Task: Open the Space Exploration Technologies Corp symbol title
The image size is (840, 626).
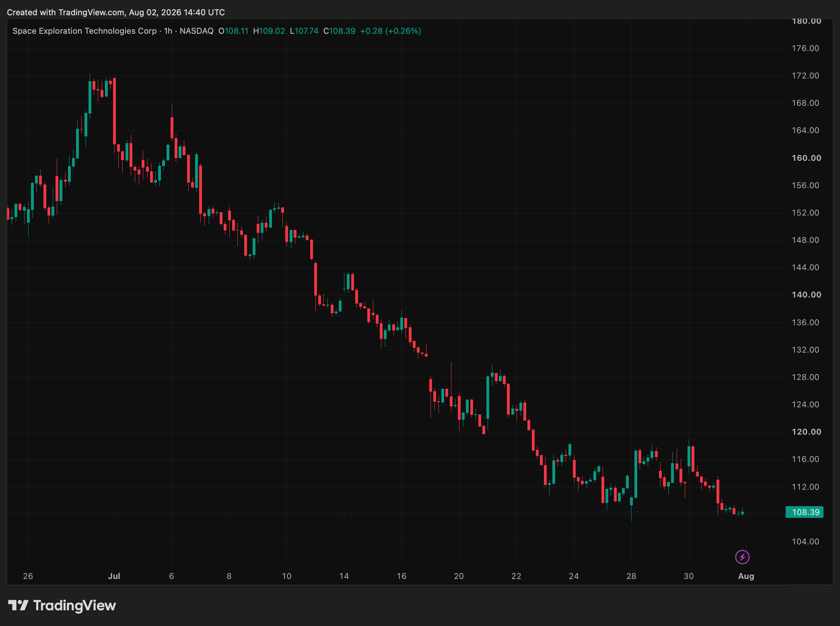Action: [84, 31]
